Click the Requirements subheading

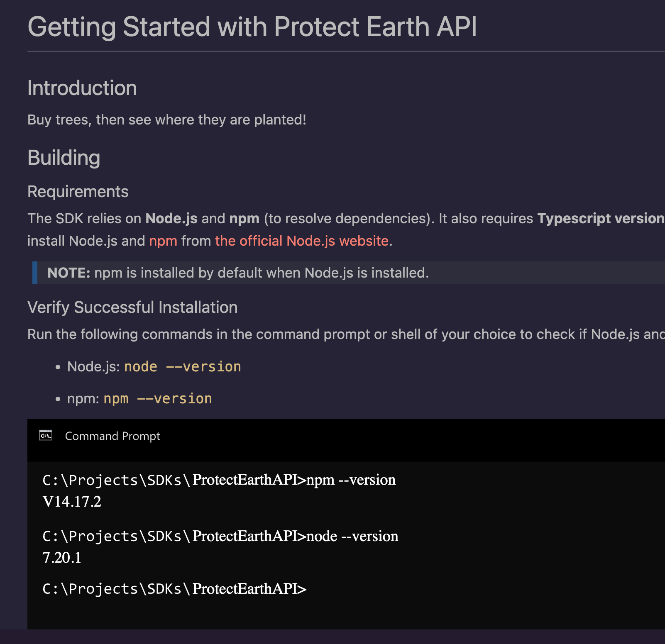(78, 192)
